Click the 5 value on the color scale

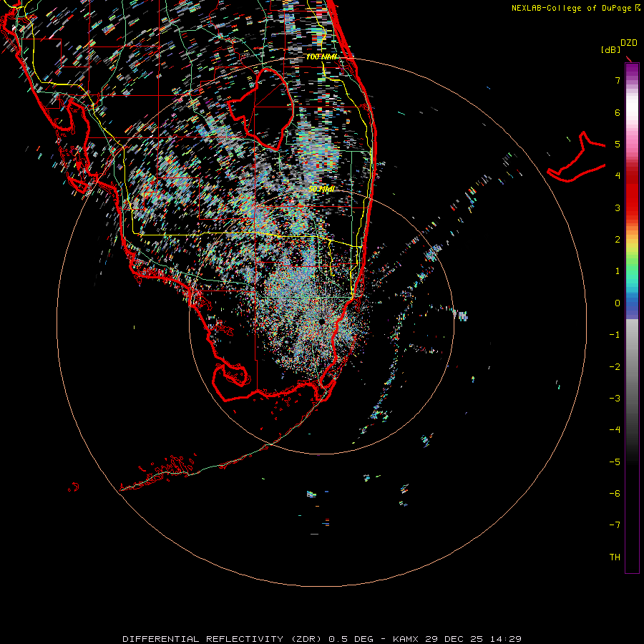coord(618,144)
